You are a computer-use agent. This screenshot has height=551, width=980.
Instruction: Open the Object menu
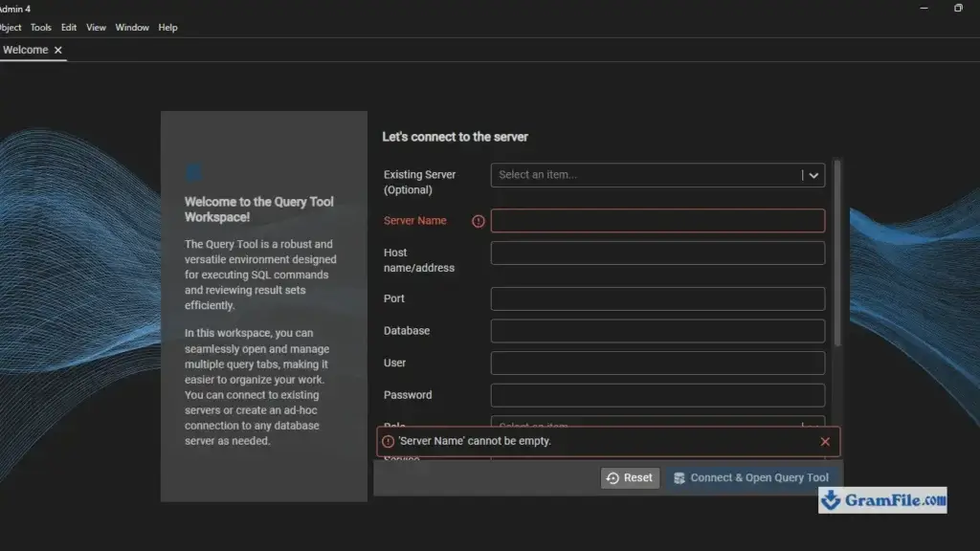(11, 28)
